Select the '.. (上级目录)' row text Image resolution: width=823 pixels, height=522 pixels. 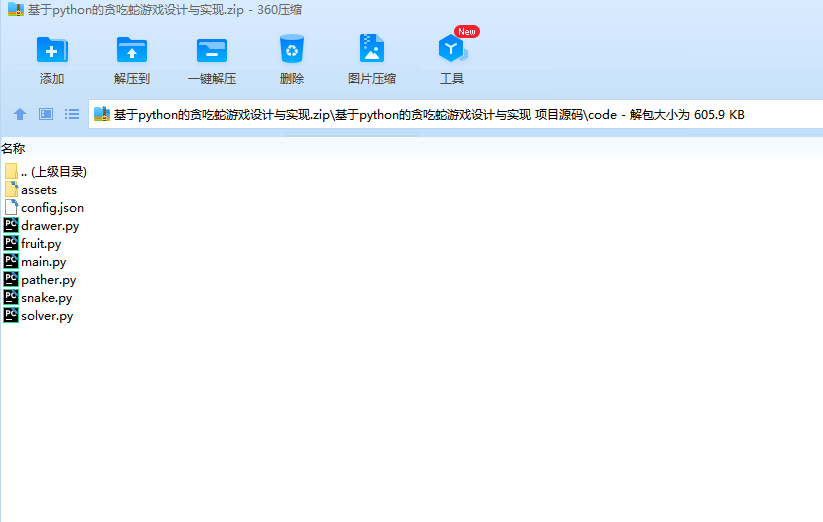[x=54, y=172]
